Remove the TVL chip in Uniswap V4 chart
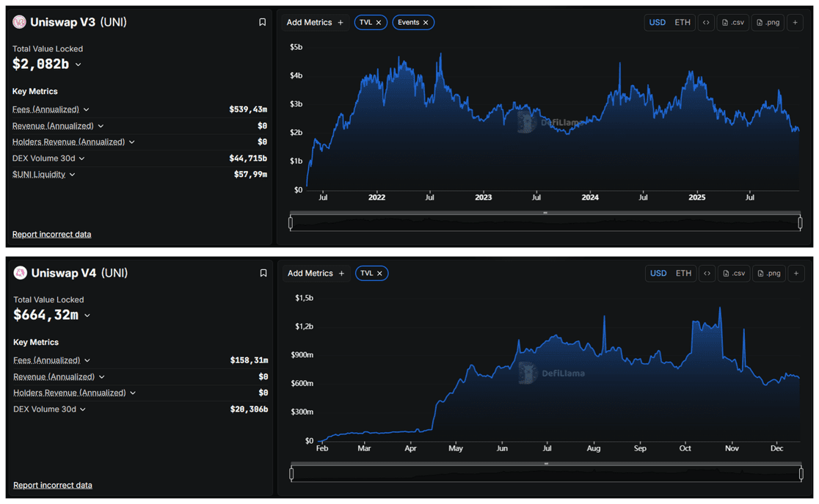 tap(379, 273)
